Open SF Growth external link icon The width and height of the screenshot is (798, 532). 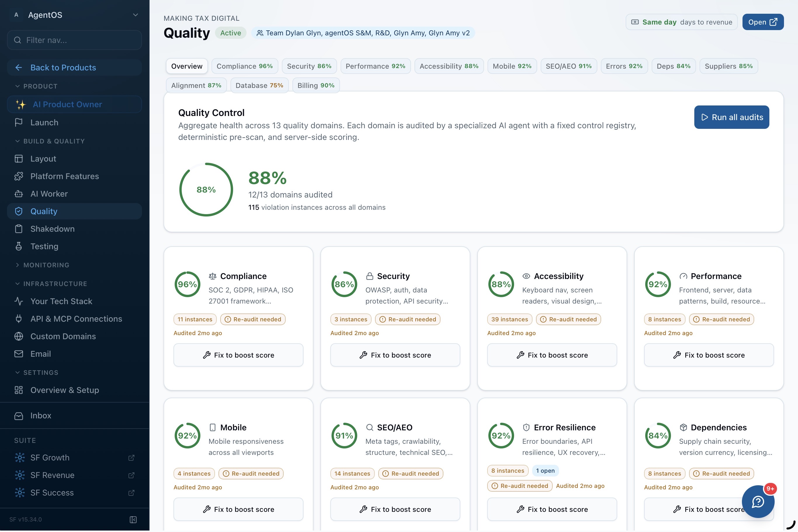point(131,458)
